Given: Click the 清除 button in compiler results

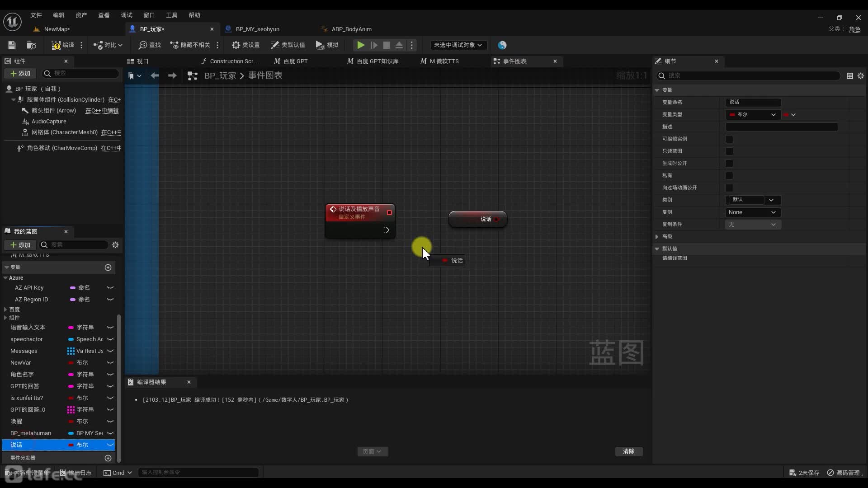Looking at the screenshot, I should (x=629, y=451).
